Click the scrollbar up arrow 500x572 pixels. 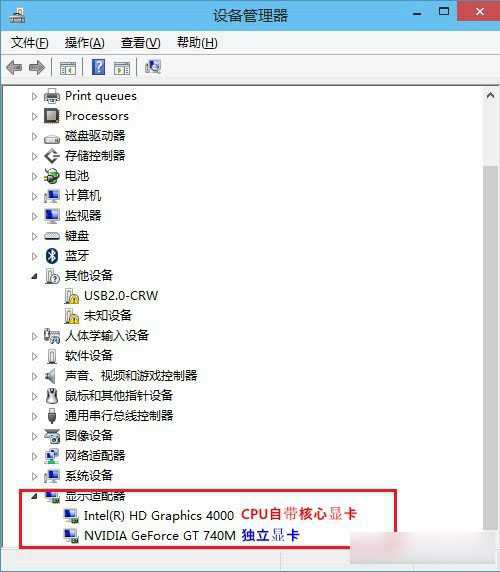[x=490, y=96]
